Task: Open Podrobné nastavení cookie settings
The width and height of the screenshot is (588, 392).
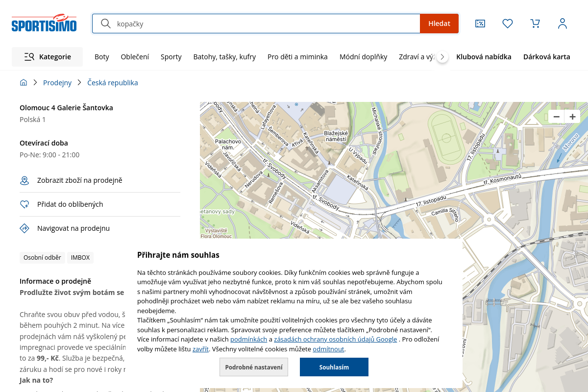Action: pos(254,367)
